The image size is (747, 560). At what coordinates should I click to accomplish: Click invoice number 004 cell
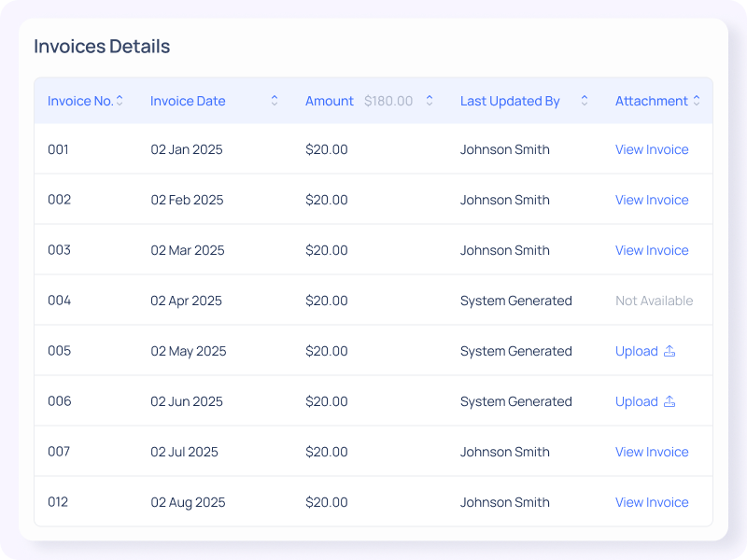(59, 301)
